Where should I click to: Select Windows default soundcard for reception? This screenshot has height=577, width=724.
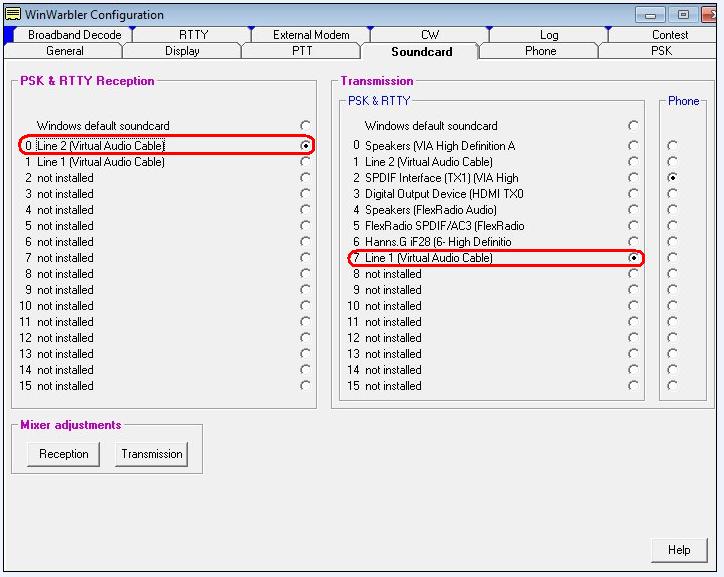305,126
